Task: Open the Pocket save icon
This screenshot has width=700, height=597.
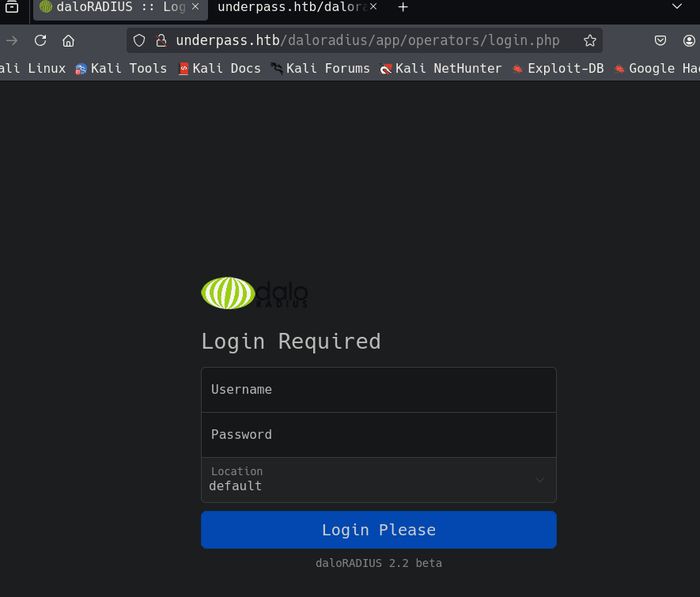Action: 660,40
